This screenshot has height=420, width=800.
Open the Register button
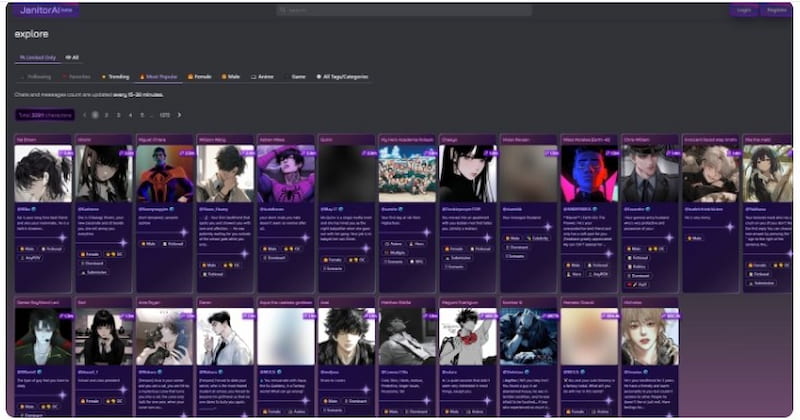click(x=776, y=10)
